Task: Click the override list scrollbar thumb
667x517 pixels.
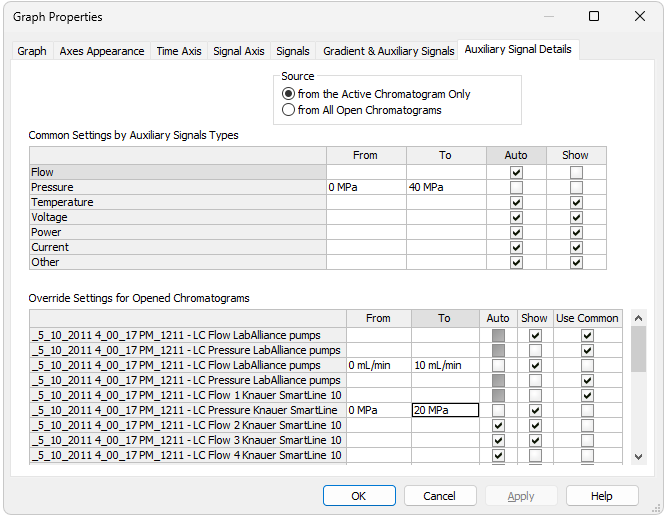Action: (638, 349)
